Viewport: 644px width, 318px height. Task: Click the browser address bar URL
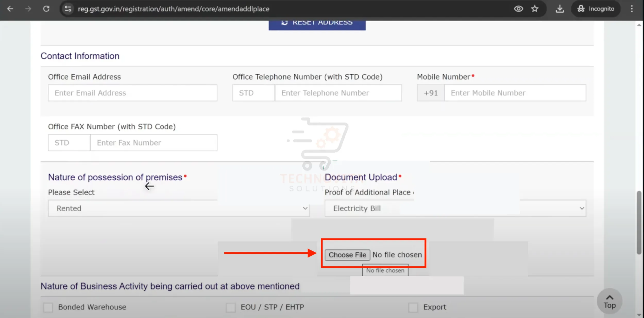(x=174, y=9)
